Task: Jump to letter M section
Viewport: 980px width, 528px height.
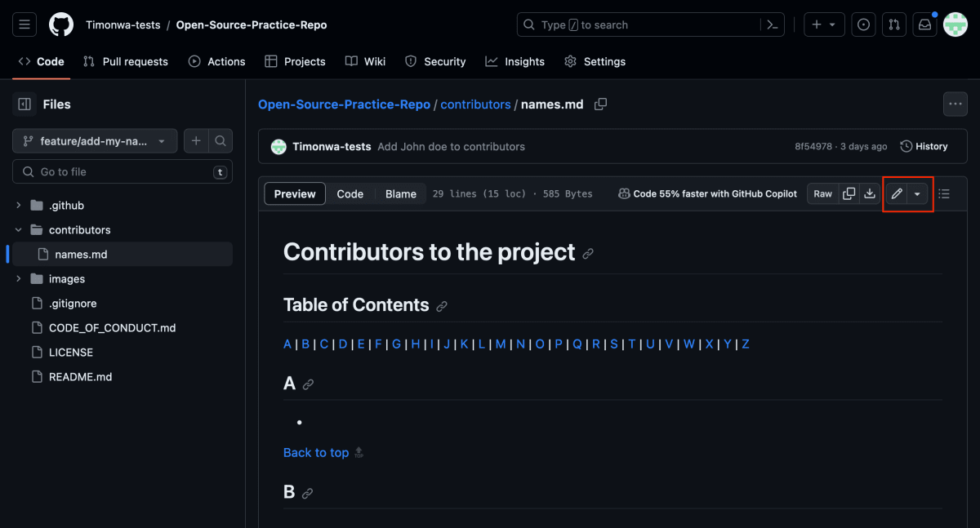Action: 501,344
